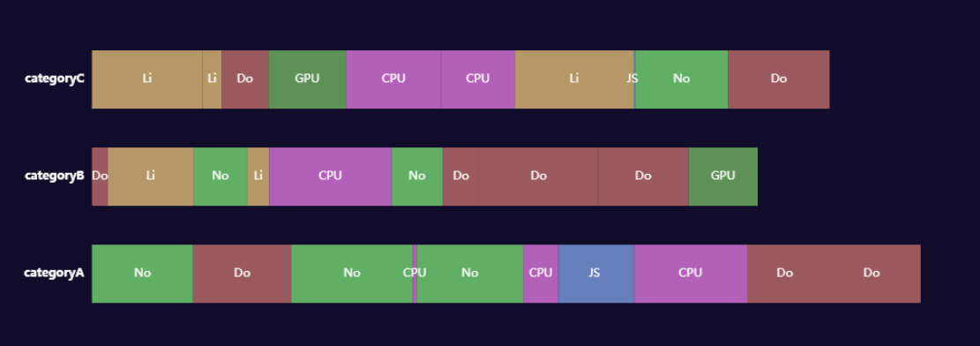Screen dimensions: 980x346
Task: Click the narrow Li segment before CPU in categoryB
Action: [258, 177]
